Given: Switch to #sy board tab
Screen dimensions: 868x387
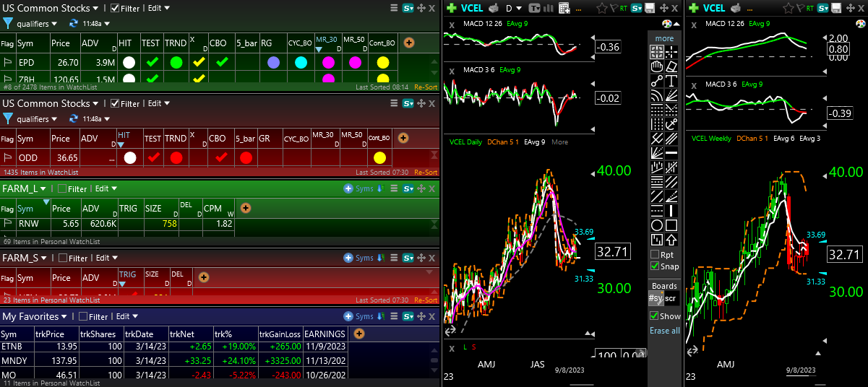Looking at the screenshot, I should coord(656,298).
